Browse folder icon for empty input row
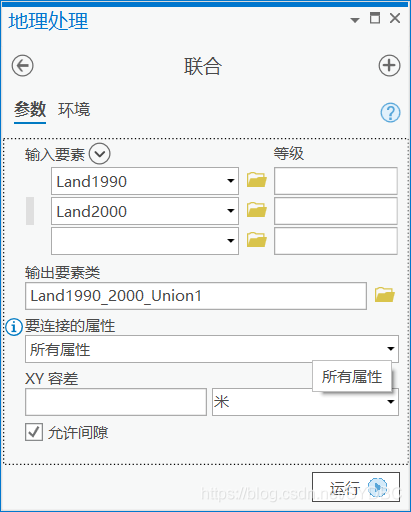This screenshot has width=411, height=512. [x=256, y=240]
